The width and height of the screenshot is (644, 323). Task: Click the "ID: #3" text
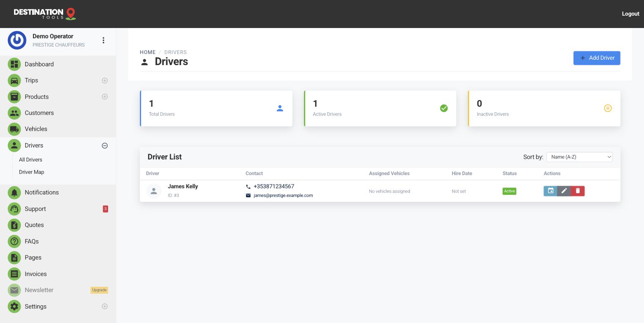tap(173, 195)
